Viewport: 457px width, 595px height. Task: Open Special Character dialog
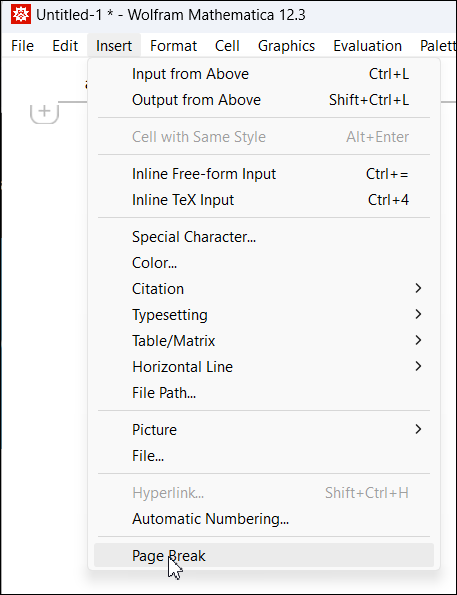coord(264,237)
